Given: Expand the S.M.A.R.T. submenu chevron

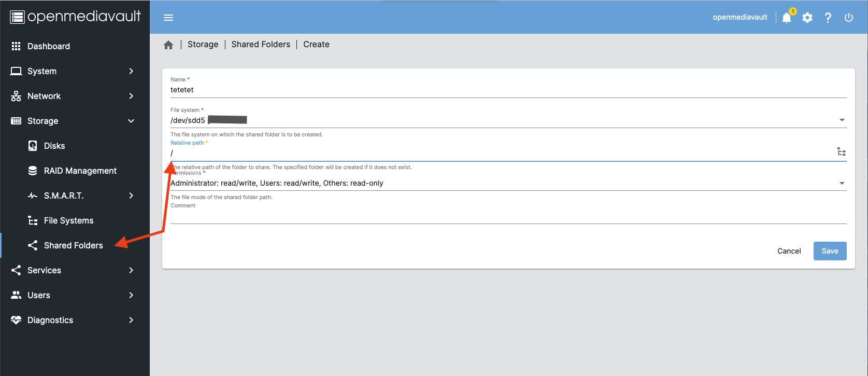Looking at the screenshot, I should [131, 196].
